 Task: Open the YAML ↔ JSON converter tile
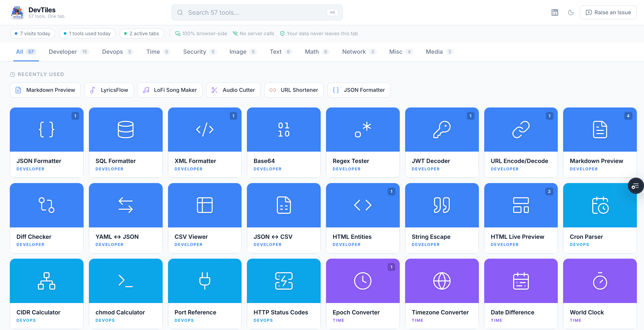tap(125, 218)
